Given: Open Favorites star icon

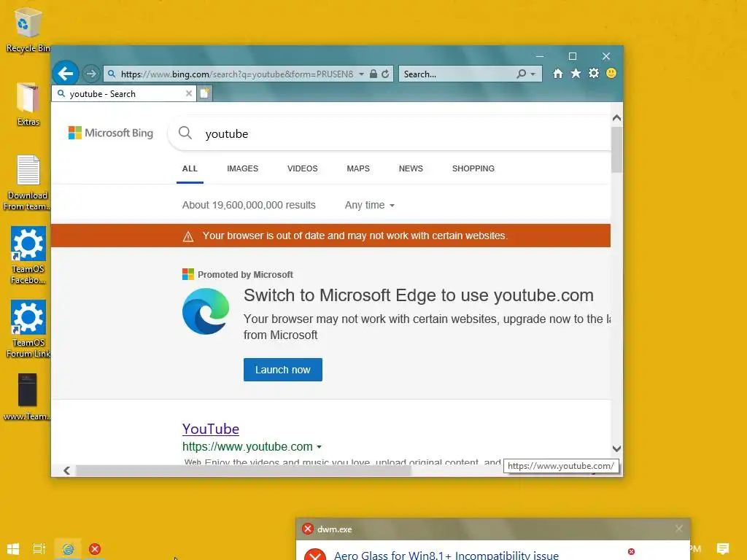Looking at the screenshot, I should click(x=576, y=74).
